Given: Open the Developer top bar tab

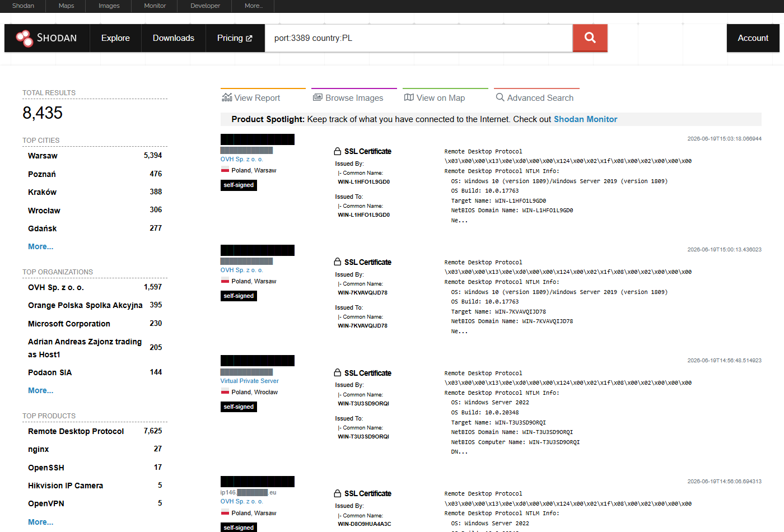Looking at the screenshot, I should tap(206, 6).
